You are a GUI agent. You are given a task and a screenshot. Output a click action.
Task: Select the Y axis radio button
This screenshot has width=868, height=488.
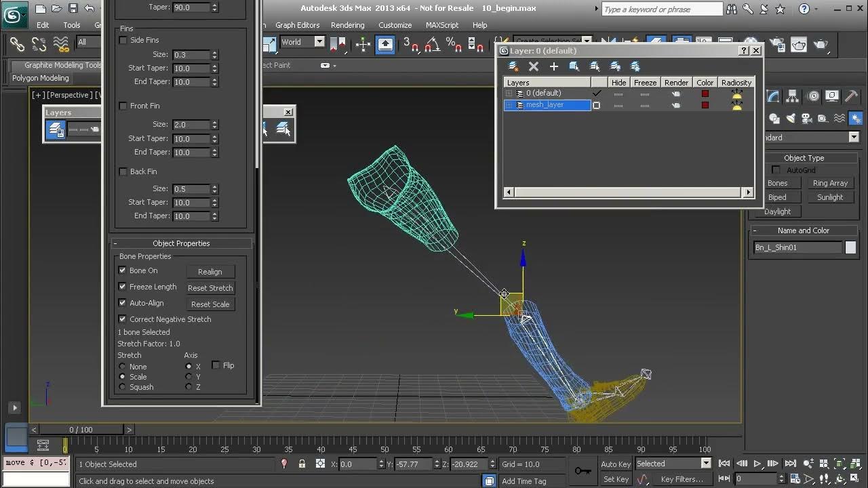189,377
